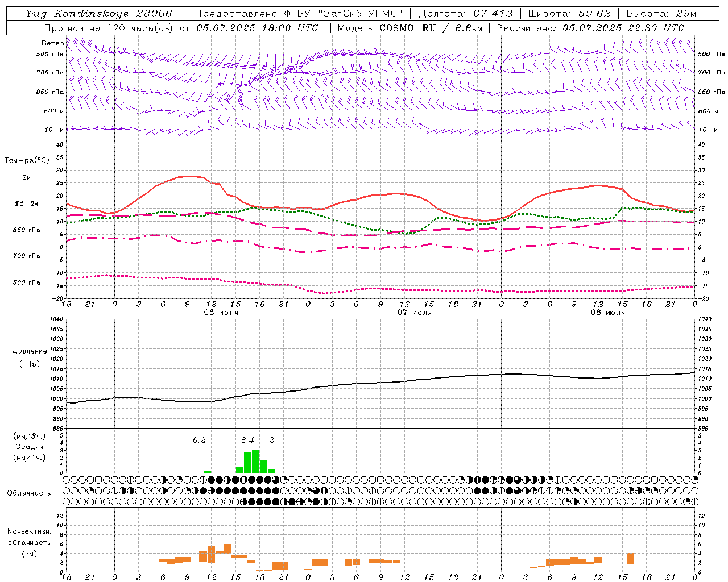Click the 2м temperature legend entry
The height and width of the screenshot is (582, 728).
pyautogui.click(x=27, y=178)
